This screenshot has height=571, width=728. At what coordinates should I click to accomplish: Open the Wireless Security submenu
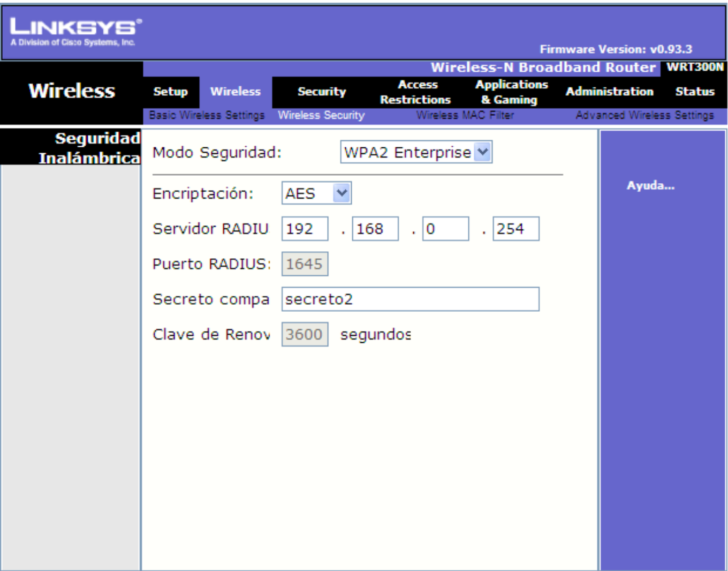pyautogui.click(x=323, y=114)
